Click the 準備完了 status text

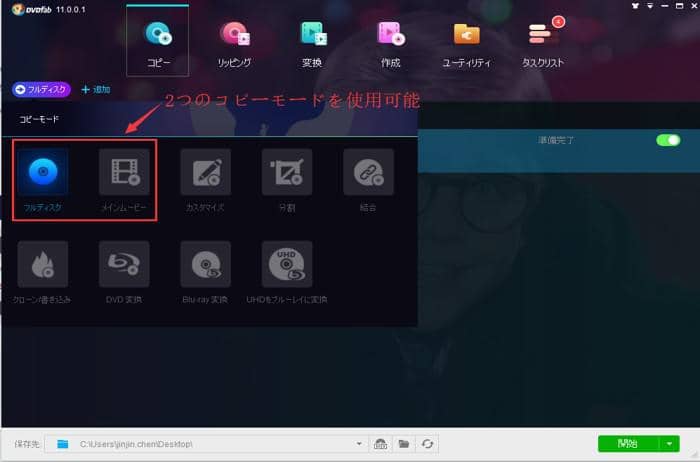(556, 140)
